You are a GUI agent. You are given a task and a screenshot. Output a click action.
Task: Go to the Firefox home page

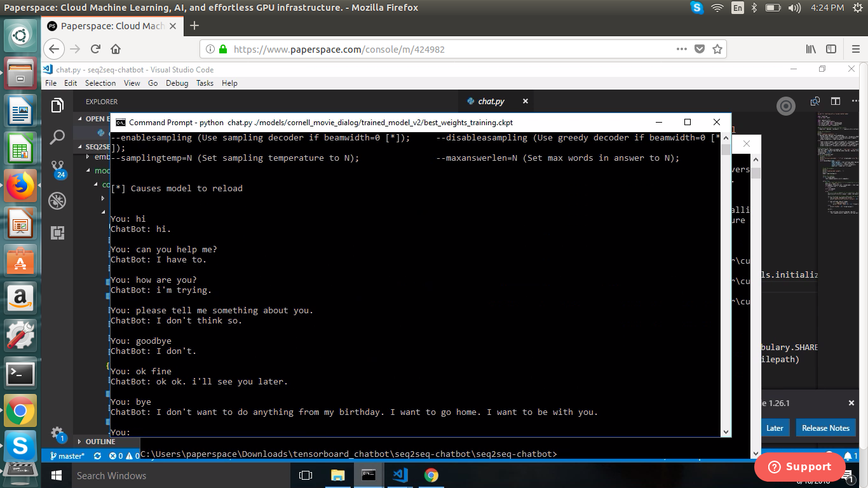tap(115, 49)
